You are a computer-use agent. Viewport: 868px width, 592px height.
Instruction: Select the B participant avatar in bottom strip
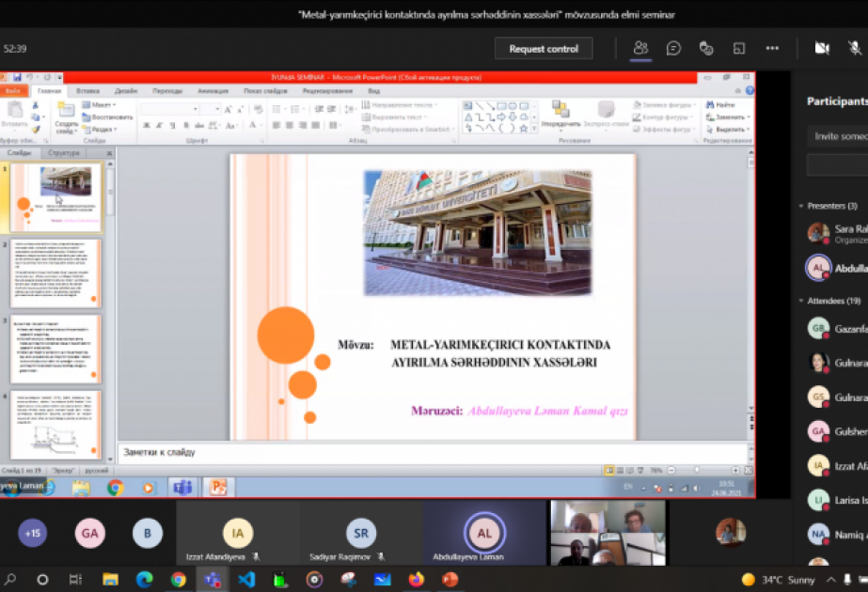click(148, 534)
